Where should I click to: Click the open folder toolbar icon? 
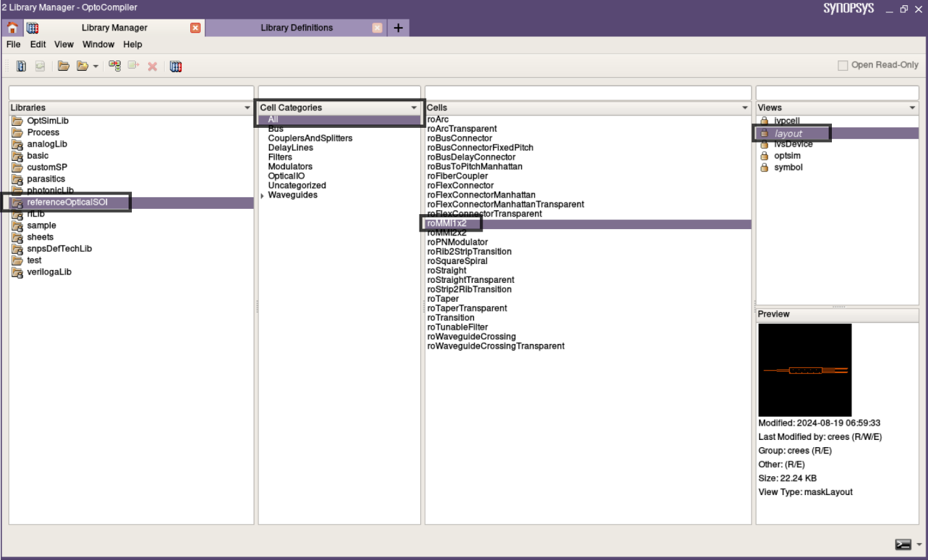(64, 66)
